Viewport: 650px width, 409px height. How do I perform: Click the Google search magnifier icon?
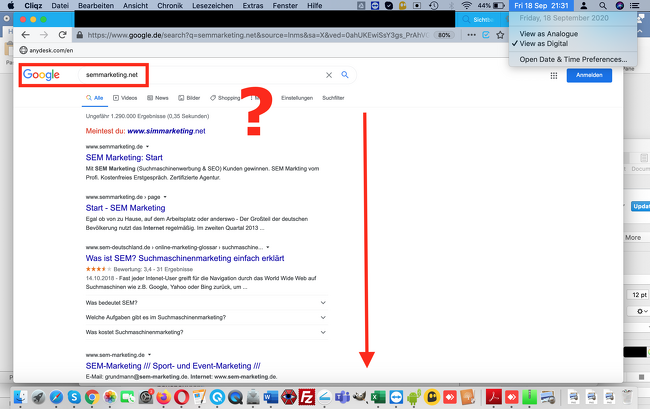tap(346, 75)
